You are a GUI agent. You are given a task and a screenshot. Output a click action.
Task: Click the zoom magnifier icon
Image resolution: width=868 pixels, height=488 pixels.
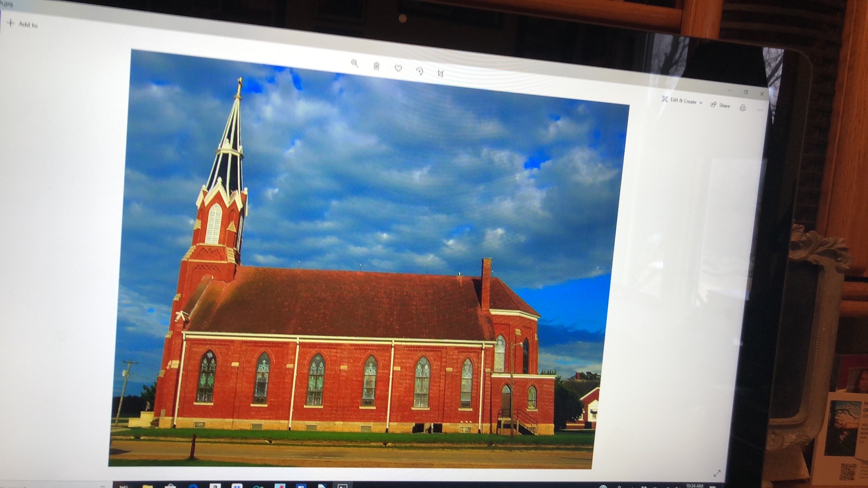[x=354, y=64]
